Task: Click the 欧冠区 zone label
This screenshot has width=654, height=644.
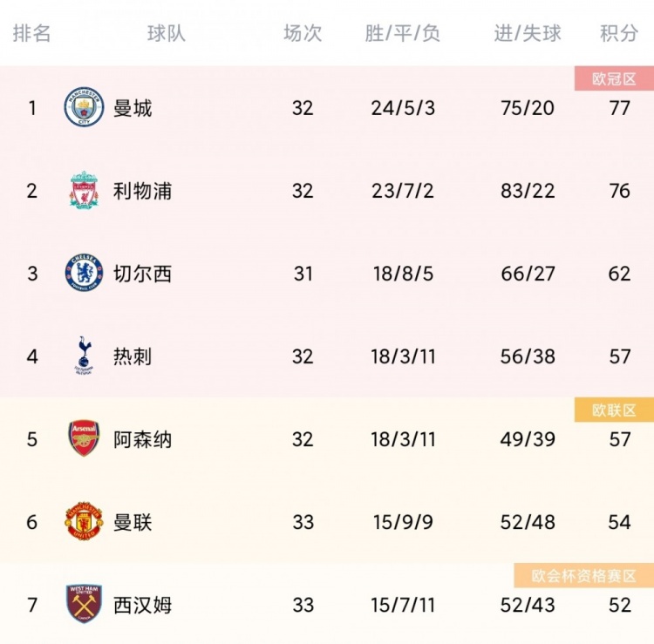Action: pos(614,79)
